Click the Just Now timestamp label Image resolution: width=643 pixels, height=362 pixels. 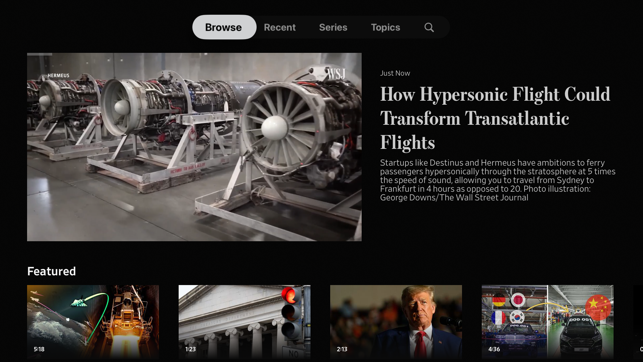pyautogui.click(x=395, y=73)
